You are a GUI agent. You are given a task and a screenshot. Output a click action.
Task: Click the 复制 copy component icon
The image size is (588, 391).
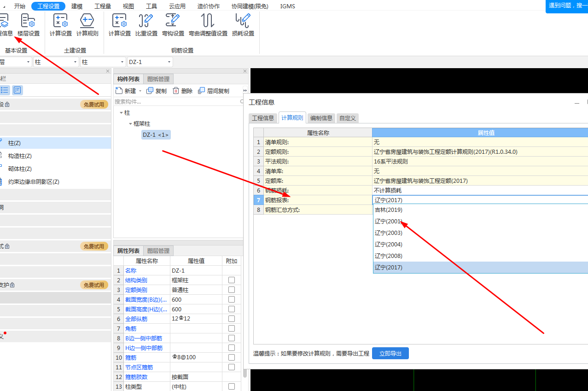(150, 91)
